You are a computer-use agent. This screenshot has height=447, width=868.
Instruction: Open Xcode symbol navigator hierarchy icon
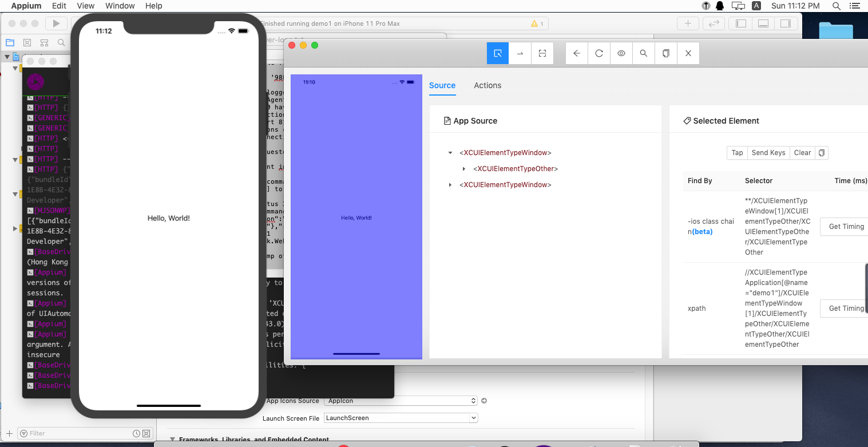point(44,42)
